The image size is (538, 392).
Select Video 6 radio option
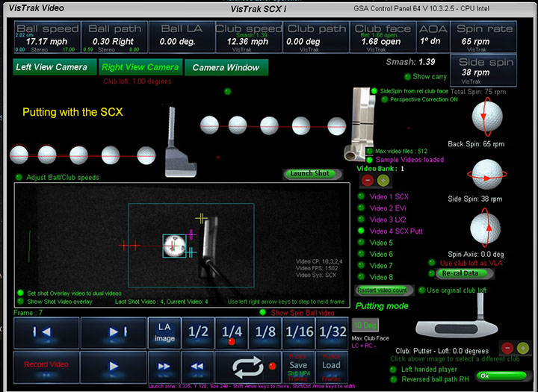pos(361,253)
